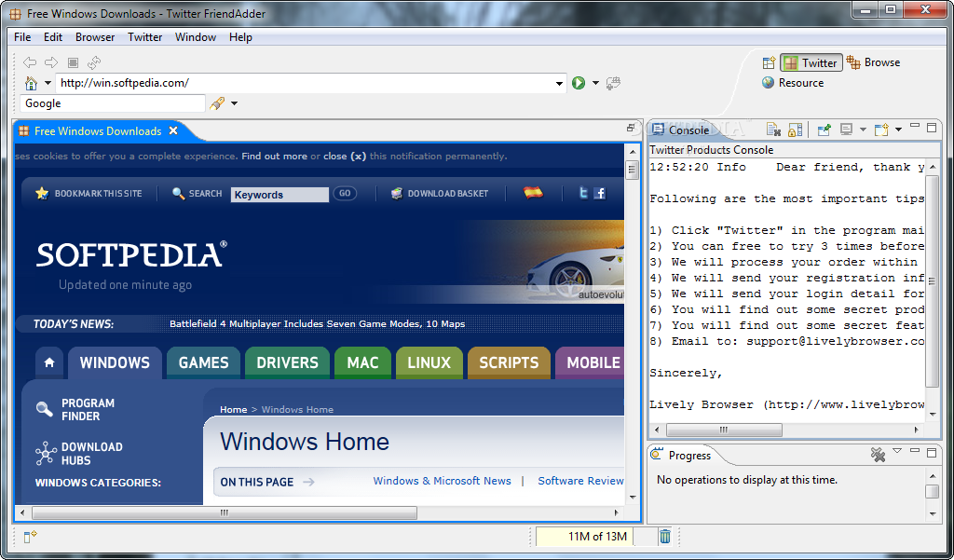Open the Twitter menu
The width and height of the screenshot is (954, 560).
click(x=144, y=37)
